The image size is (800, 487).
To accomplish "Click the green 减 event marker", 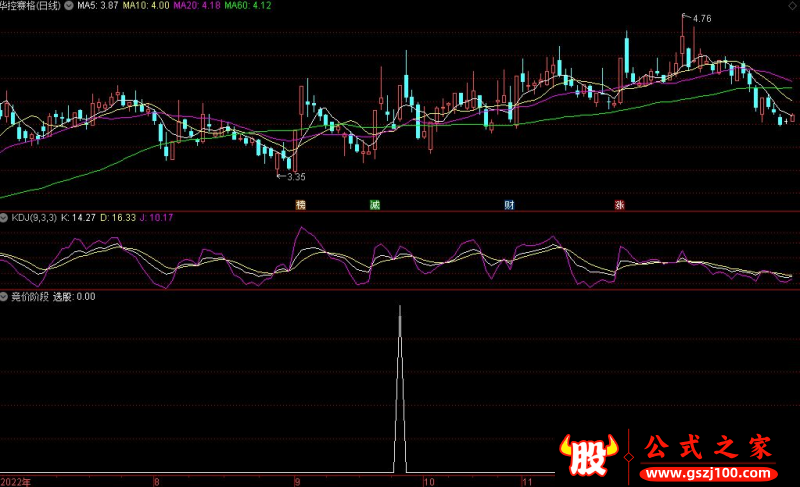I will (375, 205).
